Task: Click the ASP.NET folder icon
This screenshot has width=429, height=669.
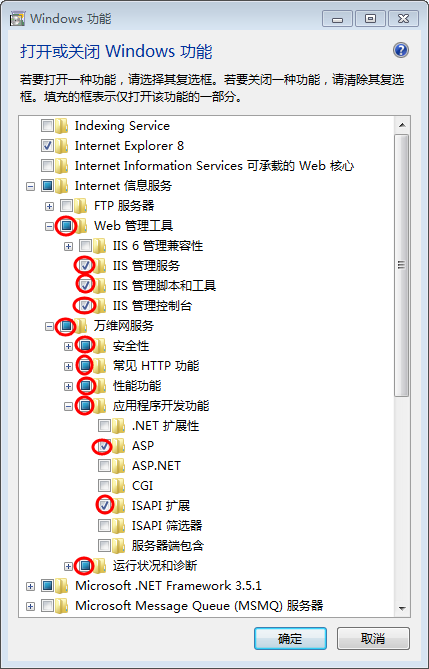Action: 119,465
